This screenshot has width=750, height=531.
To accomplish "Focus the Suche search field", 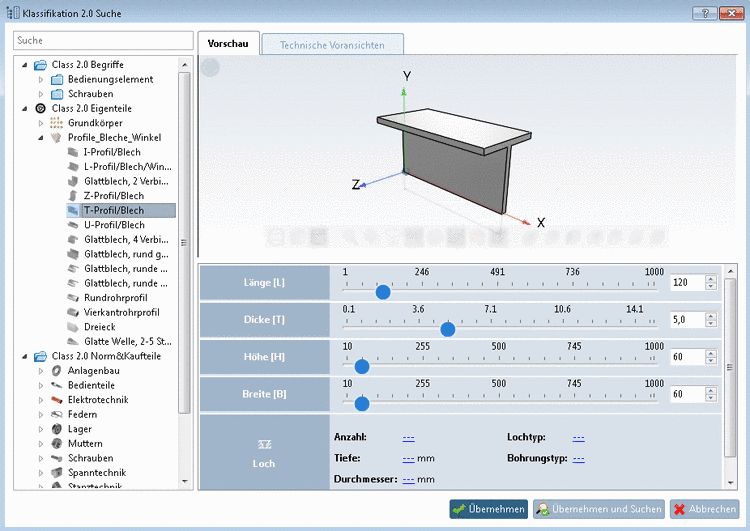I will (x=103, y=40).
